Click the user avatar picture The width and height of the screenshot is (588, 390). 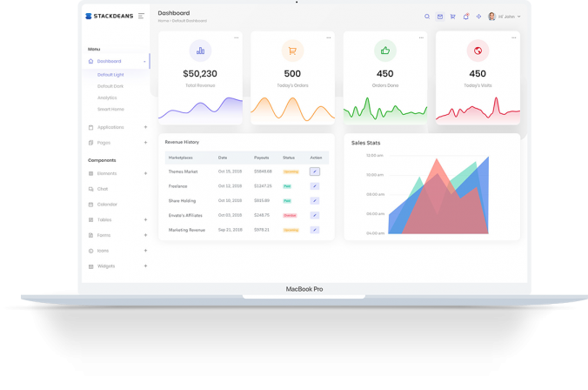point(491,17)
